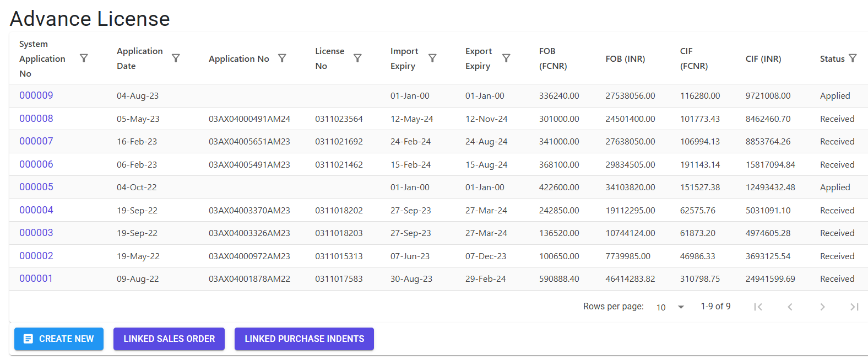Click import expiry 12-May-24
This screenshot has width=868, height=359.
tap(412, 119)
